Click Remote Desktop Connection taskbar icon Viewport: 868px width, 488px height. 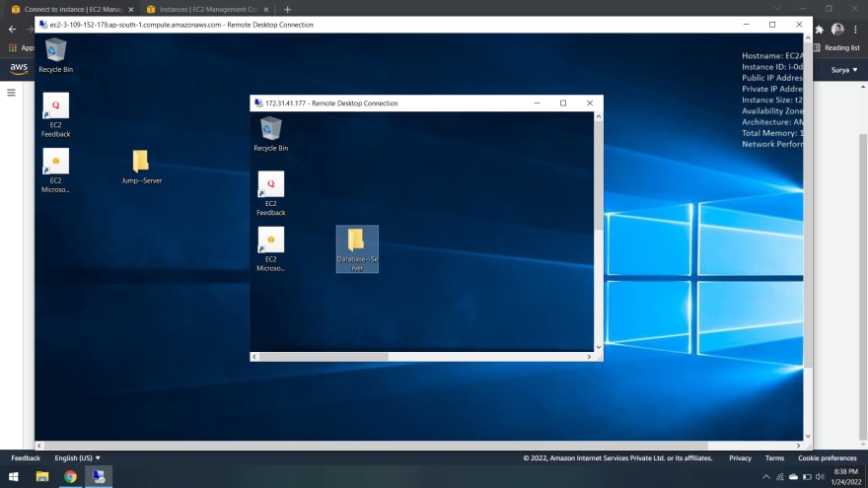pyautogui.click(x=98, y=476)
